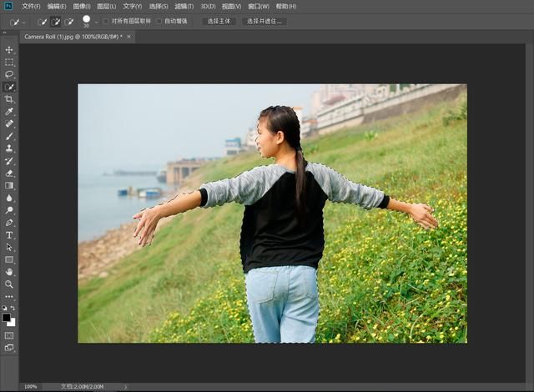
Task: Open the foreground color picker
Action: click(x=6, y=318)
